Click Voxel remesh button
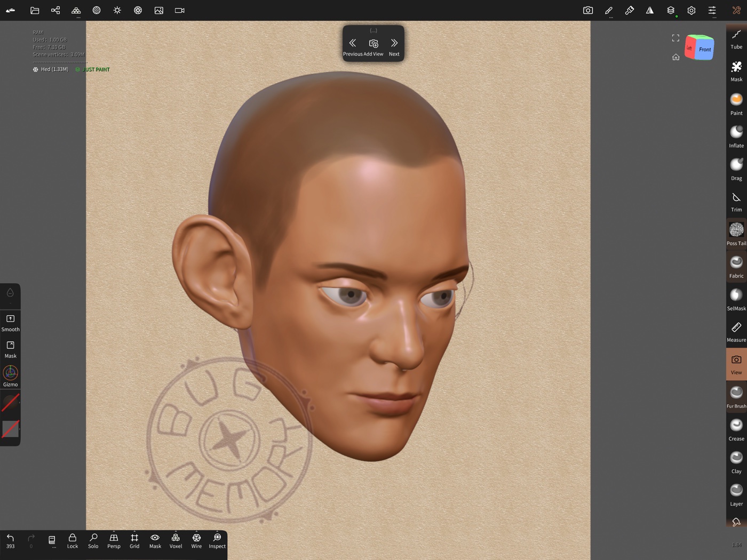Viewport: 747px width, 560px height. (x=176, y=541)
